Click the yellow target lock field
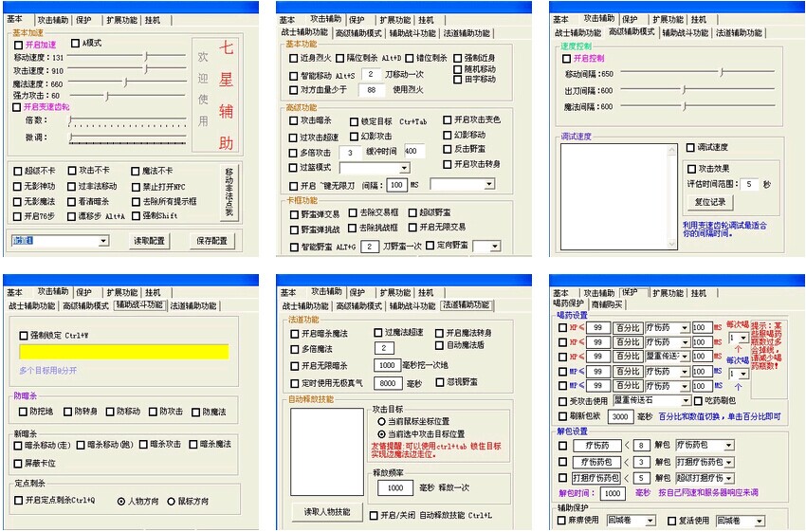This screenshot has width=806, height=532. [x=124, y=352]
